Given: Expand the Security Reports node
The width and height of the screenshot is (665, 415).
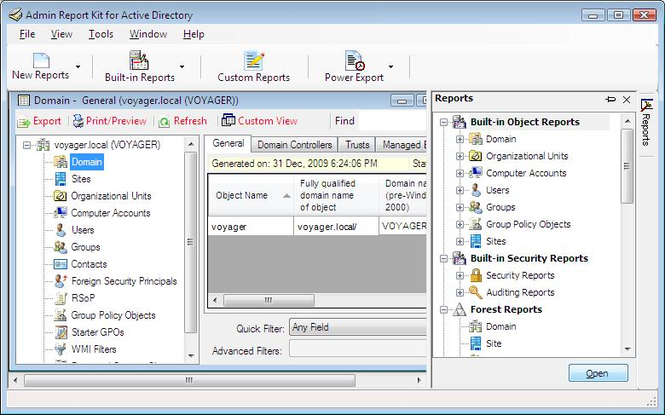Looking at the screenshot, I should (x=460, y=276).
